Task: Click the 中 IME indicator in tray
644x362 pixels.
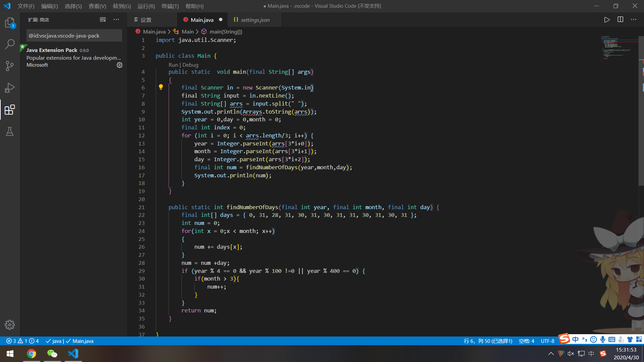Action: point(591,354)
